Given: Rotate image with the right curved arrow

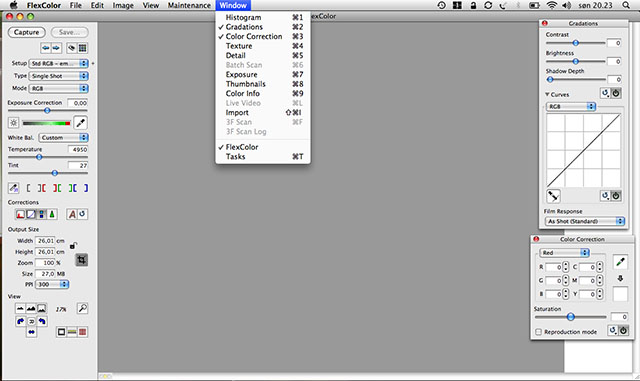Looking at the screenshot, I should click(42, 321).
